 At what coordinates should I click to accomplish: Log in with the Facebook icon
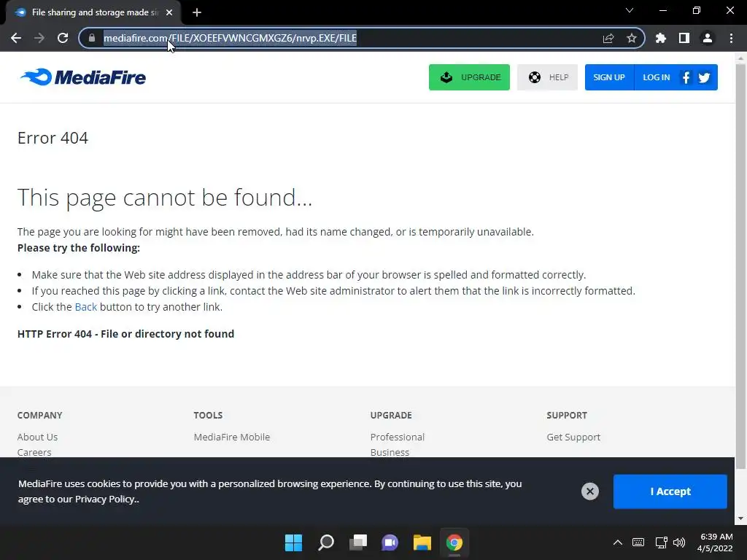pyautogui.click(x=686, y=77)
